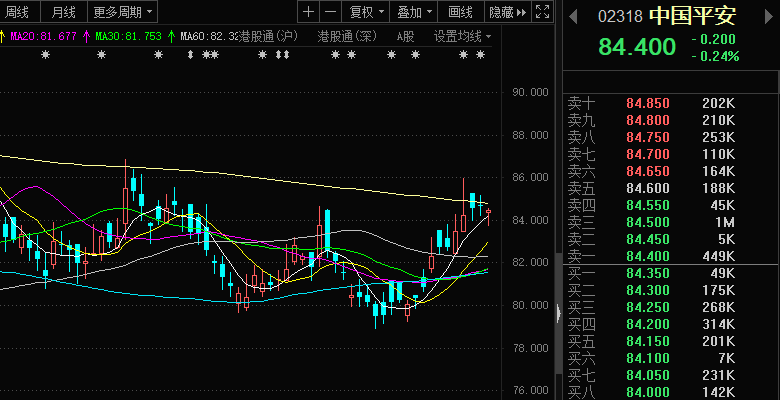Click the zoom out minus icon

pos(330,12)
